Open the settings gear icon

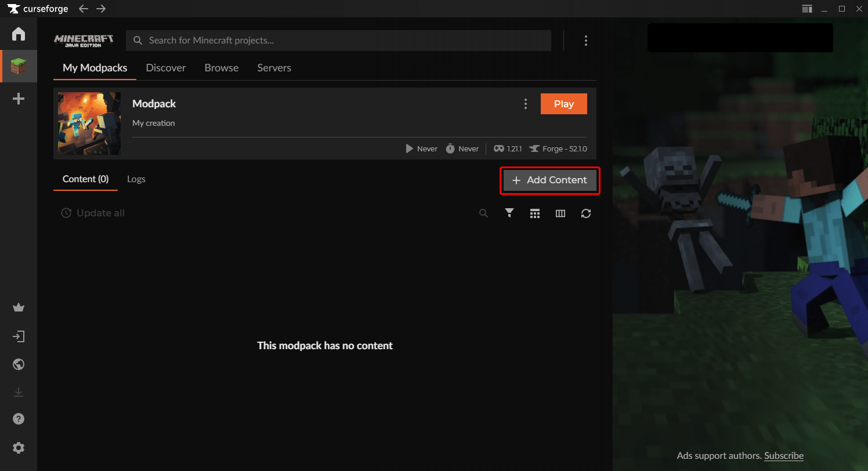tap(19, 448)
